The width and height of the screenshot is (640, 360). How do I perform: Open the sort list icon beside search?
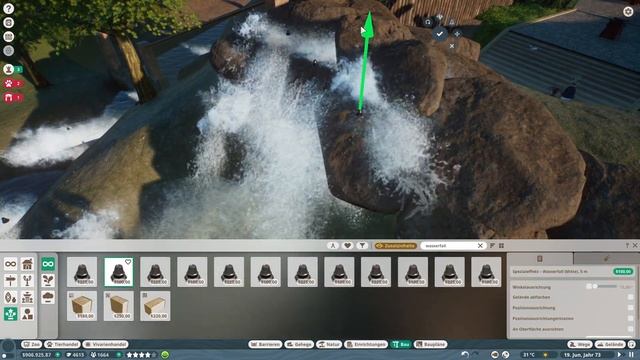(x=492, y=246)
